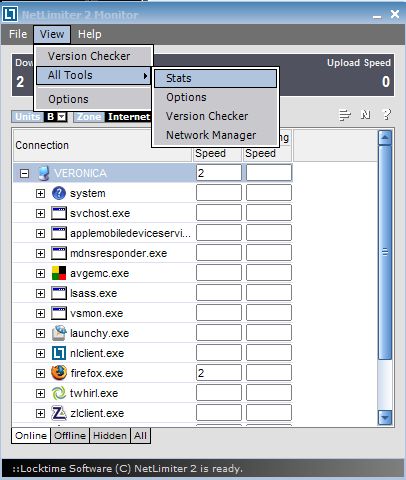Click the question mark help icon in toolbar
This screenshot has width=406, height=480.
(x=386, y=115)
